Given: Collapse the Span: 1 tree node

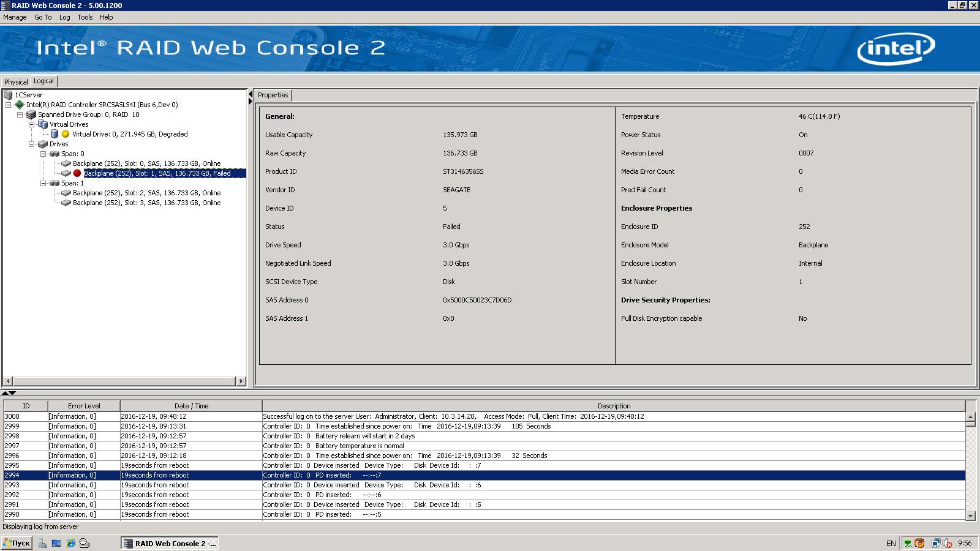Looking at the screenshot, I should 43,183.
